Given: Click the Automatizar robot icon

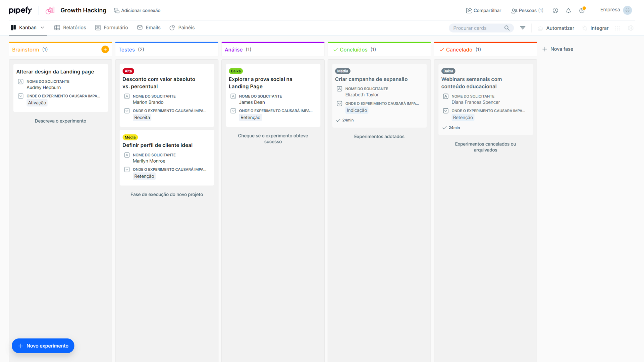Looking at the screenshot, I should tap(540, 28).
